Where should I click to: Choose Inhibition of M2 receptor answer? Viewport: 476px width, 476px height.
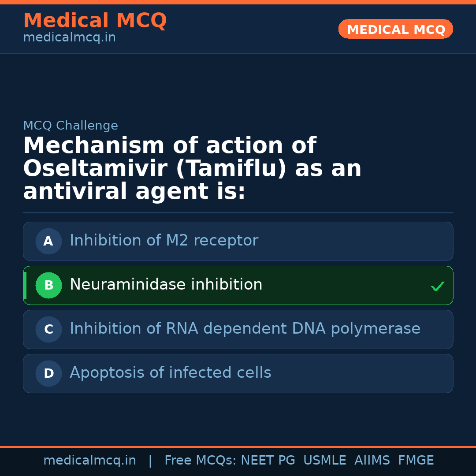(238, 242)
